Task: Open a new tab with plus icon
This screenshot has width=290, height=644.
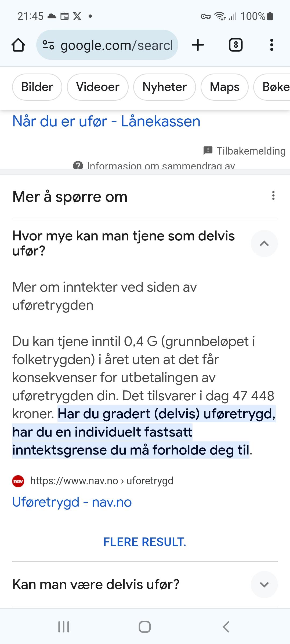Action: point(198,45)
